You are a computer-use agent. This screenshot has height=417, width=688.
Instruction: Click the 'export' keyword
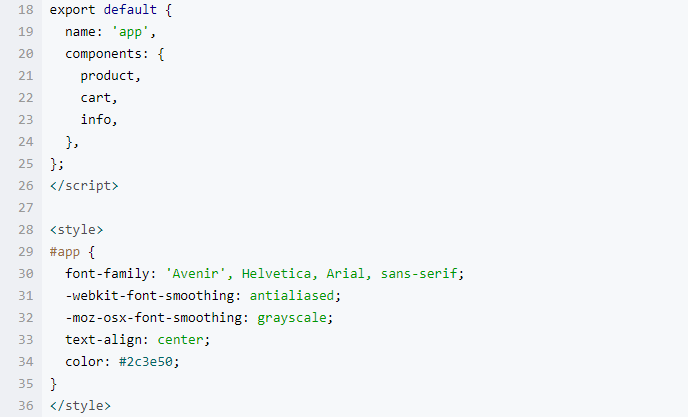coord(73,9)
